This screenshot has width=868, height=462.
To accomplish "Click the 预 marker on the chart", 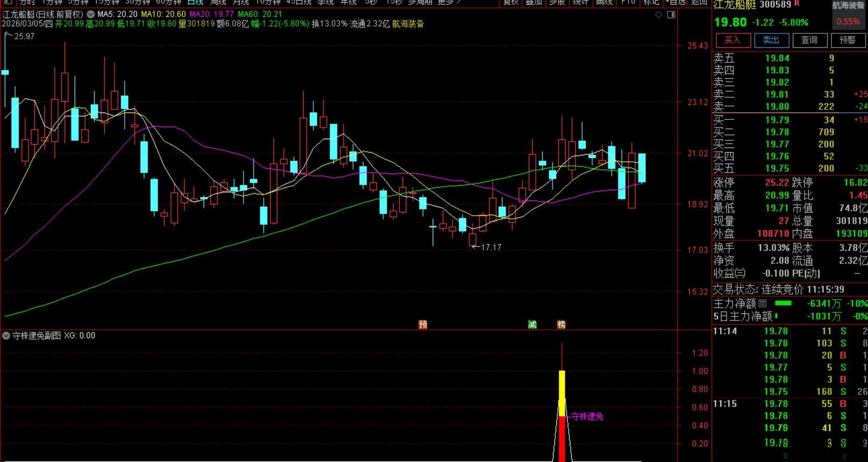I will (x=423, y=324).
